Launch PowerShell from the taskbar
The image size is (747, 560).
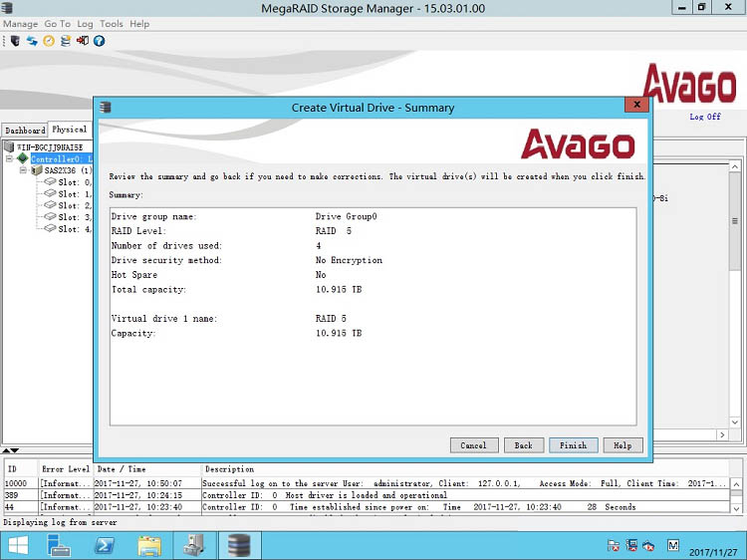[105, 546]
